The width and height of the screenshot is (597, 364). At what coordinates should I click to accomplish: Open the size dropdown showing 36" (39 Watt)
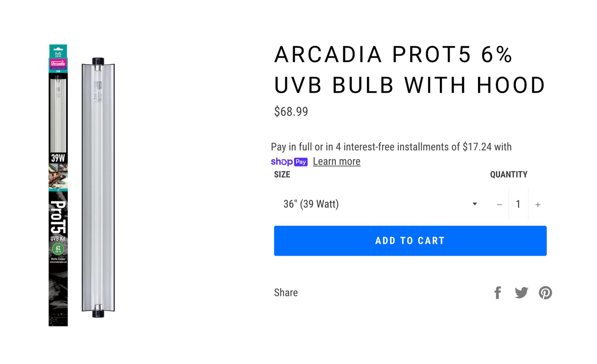point(377,204)
